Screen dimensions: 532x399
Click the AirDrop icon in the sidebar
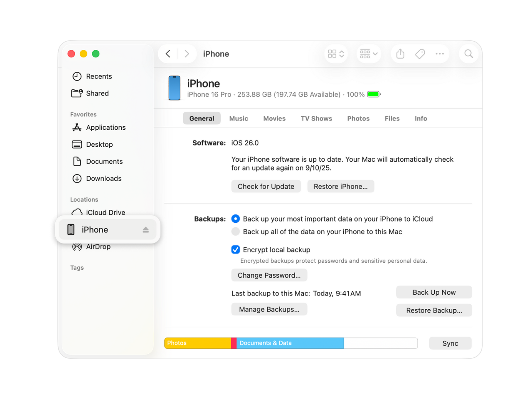(x=77, y=247)
